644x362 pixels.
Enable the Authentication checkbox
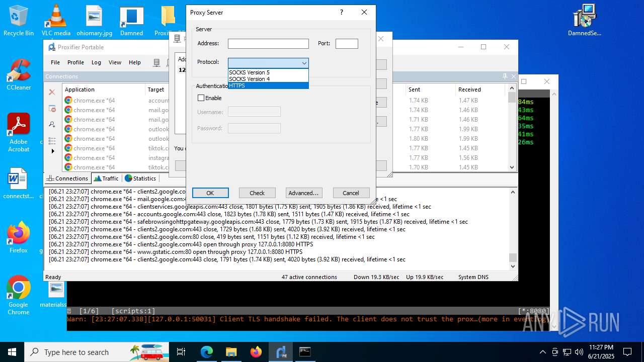click(201, 98)
